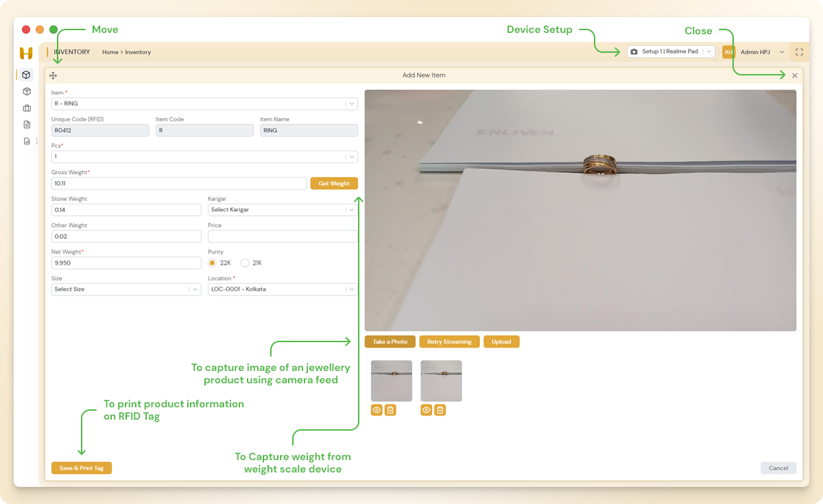Open the second package icon in sidebar

tap(25, 91)
